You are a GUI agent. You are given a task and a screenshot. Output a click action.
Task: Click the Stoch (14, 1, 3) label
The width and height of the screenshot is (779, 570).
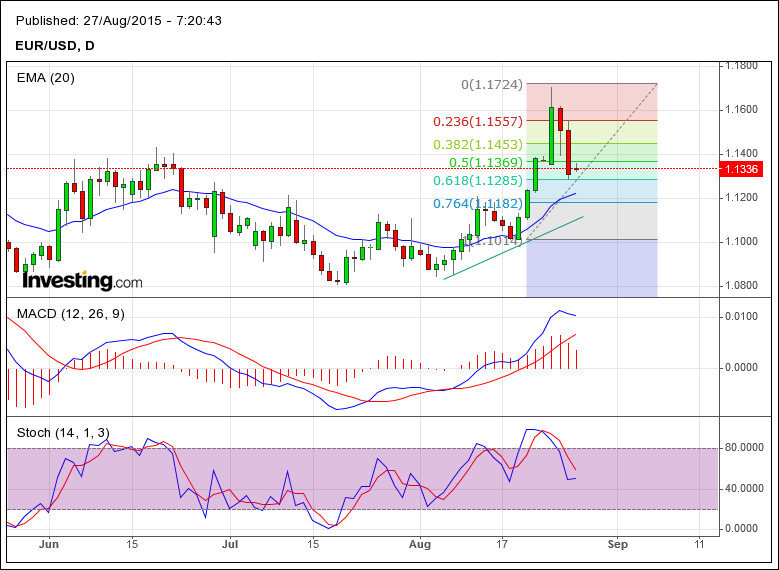point(63,433)
